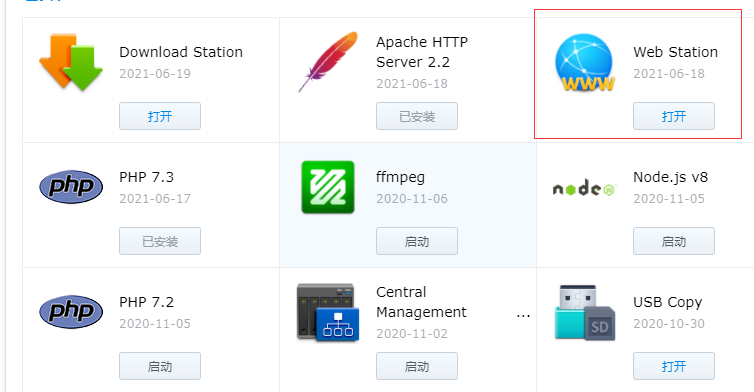The height and width of the screenshot is (392, 754).
Task: Start Node.js v8 with its 启动 button
Action: tap(674, 241)
